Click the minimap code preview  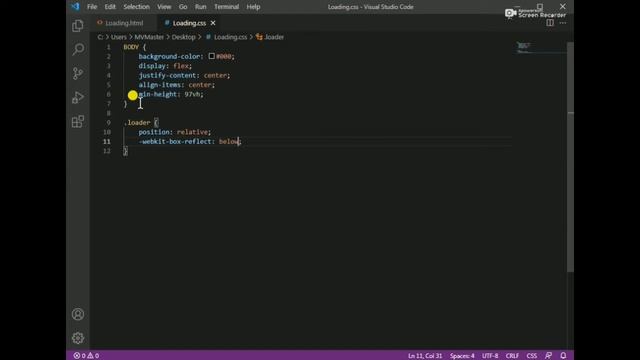pyautogui.click(x=524, y=48)
